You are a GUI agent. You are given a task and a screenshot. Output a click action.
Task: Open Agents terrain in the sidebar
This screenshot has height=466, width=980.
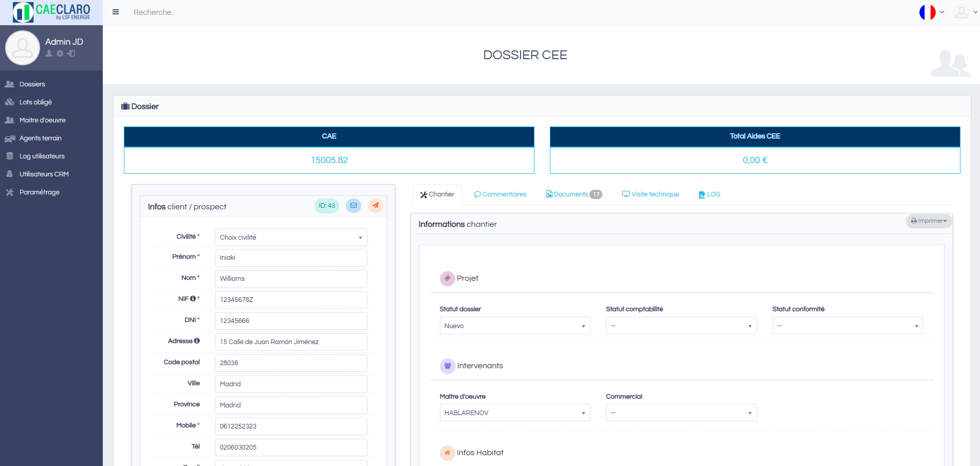coord(40,138)
